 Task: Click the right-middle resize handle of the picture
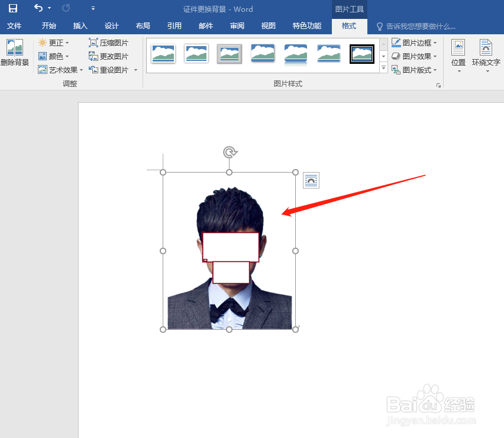295,251
